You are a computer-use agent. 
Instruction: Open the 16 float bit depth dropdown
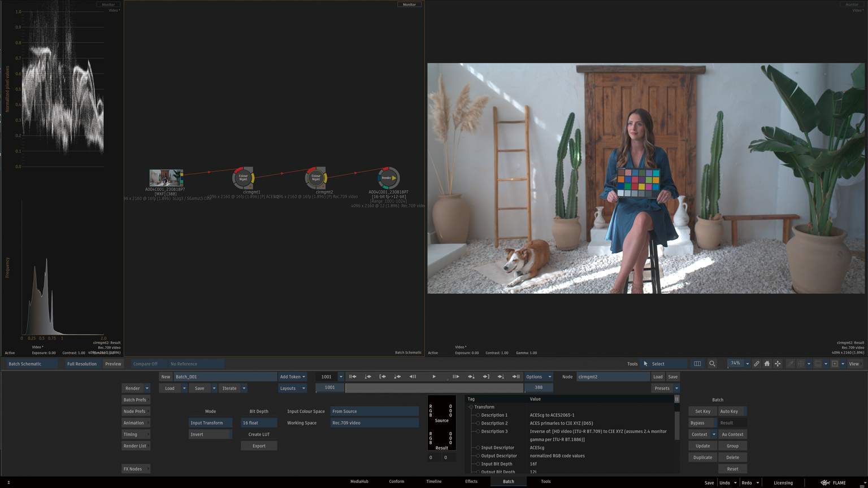click(x=259, y=423)
